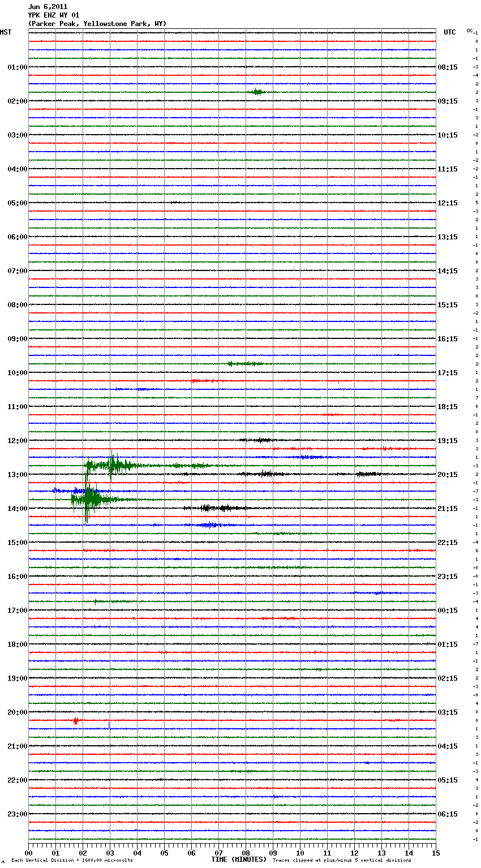Viewport: 481px width, 868px height.
Task: Click the 15:15 UTC time label
Action: pos(448,305)
